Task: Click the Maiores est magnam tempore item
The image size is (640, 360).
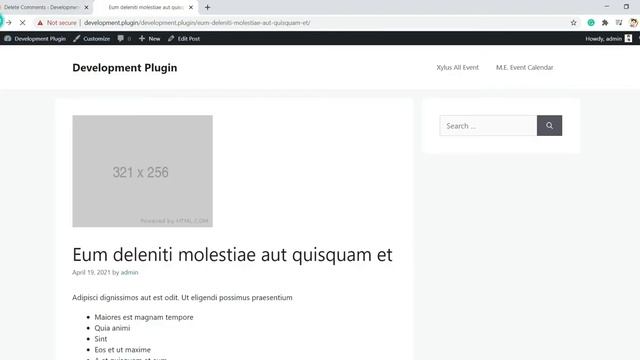Action: pyautogui.click(x=144, y=317)
